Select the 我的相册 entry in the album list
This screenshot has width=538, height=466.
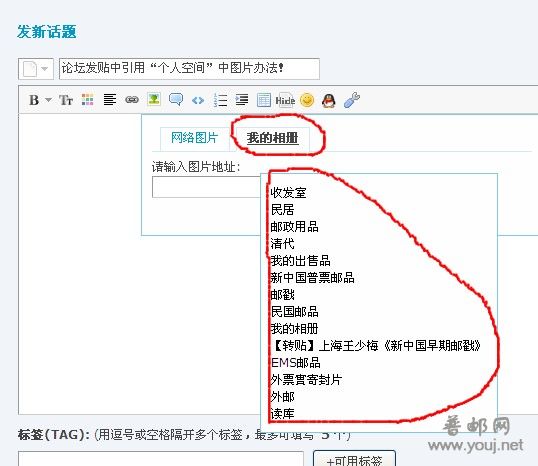tap(294, 329)
